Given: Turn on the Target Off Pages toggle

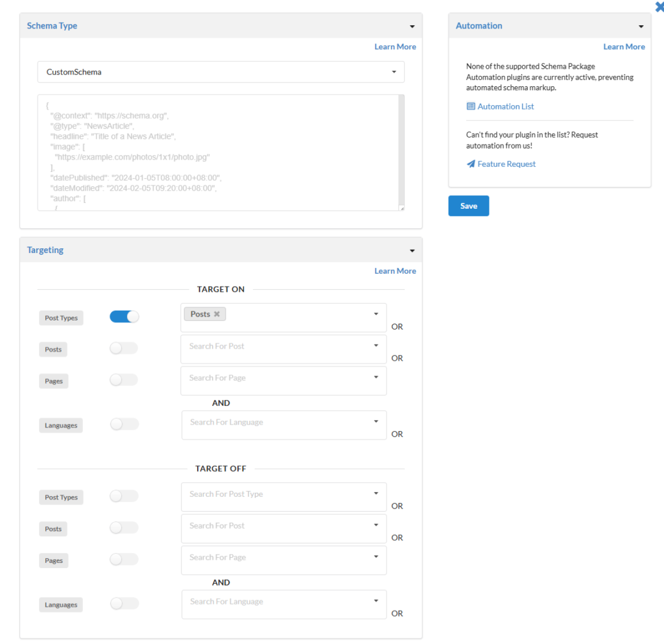Looking at the screenshot, I should point(124,559).
